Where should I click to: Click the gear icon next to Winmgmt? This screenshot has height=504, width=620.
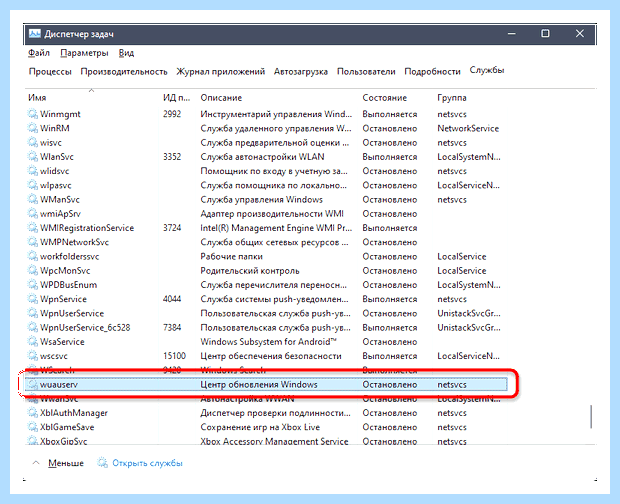click(32, 114)
